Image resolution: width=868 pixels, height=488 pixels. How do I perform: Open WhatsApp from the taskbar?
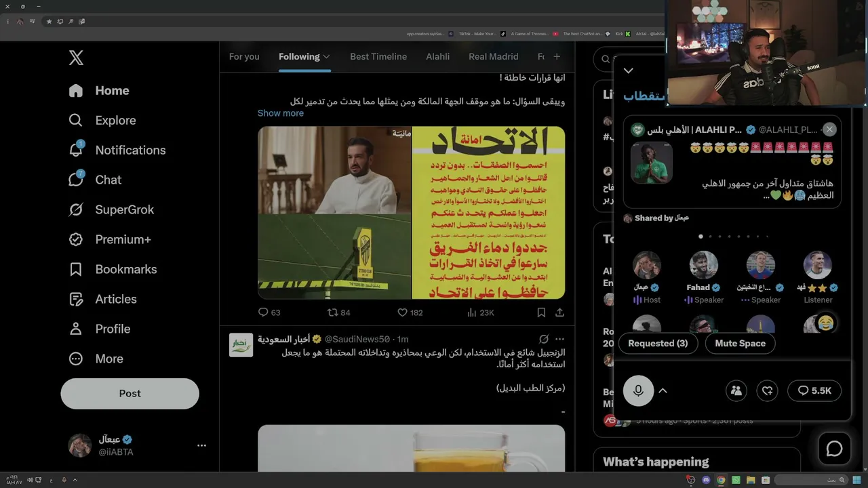(x=736, y=481)
